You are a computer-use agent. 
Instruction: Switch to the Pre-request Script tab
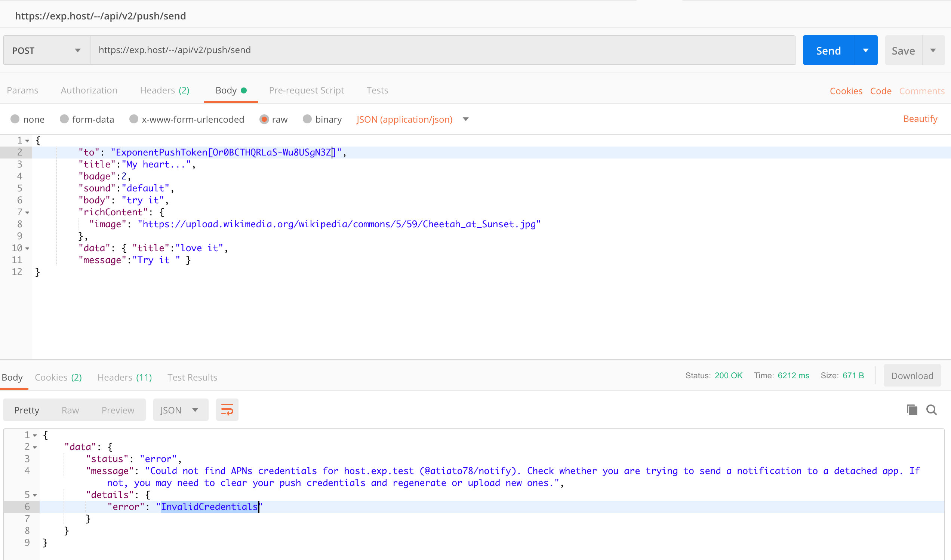point(307,90)
